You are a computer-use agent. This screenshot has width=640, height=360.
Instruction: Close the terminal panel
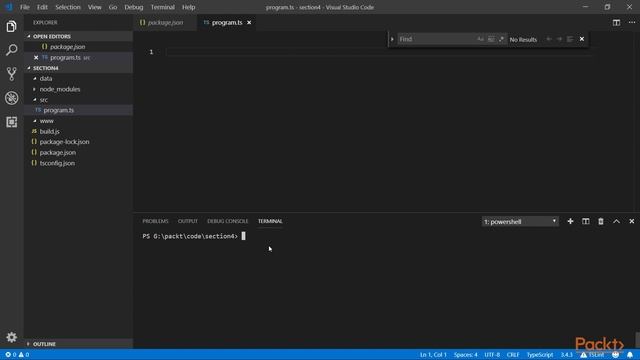click(x=631, y=221)
